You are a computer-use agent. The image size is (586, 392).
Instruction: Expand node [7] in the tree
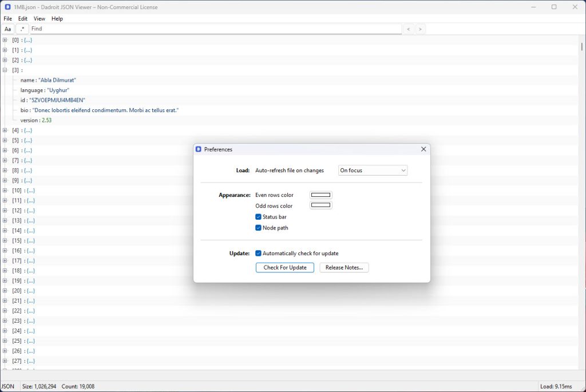[x=5, y=160]
